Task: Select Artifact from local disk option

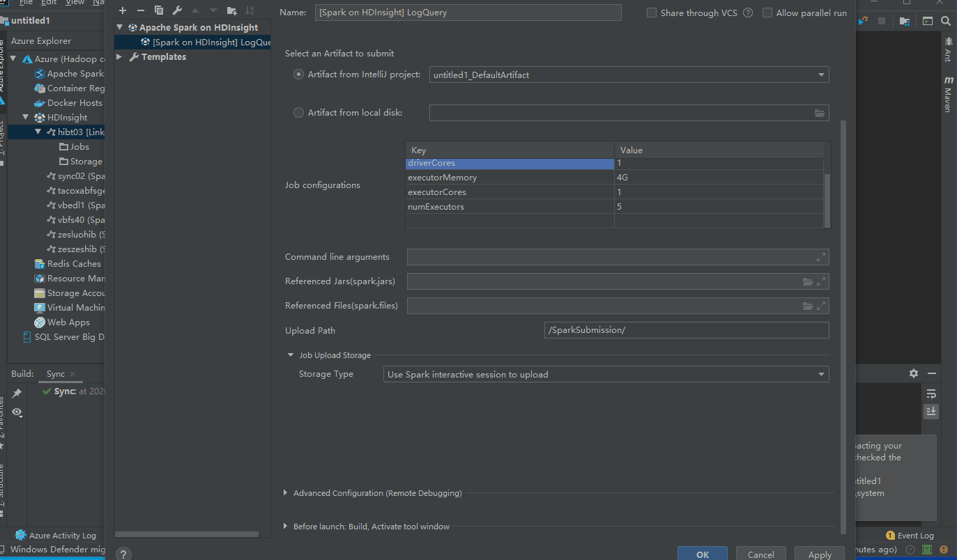Action: (298, 112)
